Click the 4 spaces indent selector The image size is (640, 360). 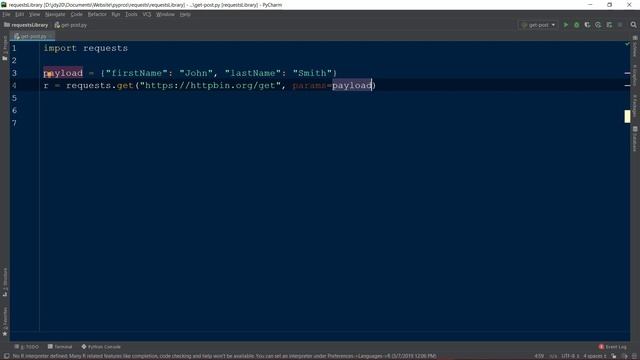point(594,356)
